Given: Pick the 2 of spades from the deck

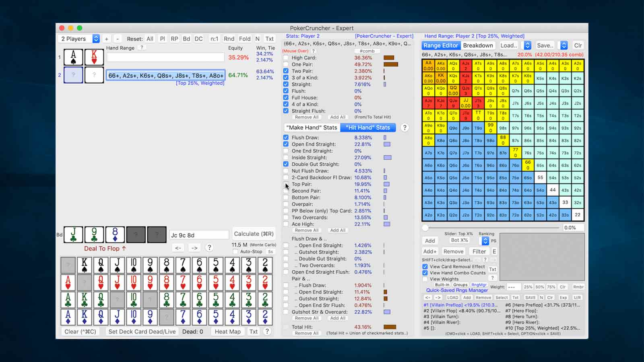Looking at the screenshot, I should pos(265,265).
